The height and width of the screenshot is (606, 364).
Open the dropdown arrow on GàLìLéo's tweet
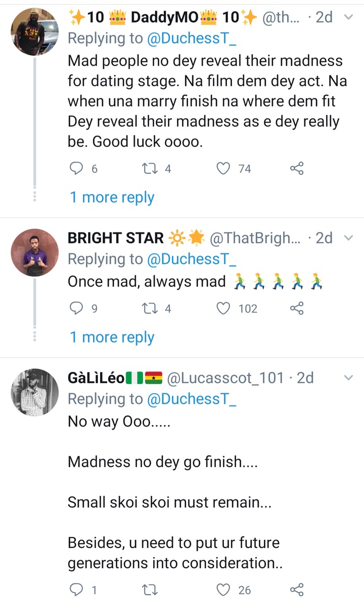pos(348,378)
